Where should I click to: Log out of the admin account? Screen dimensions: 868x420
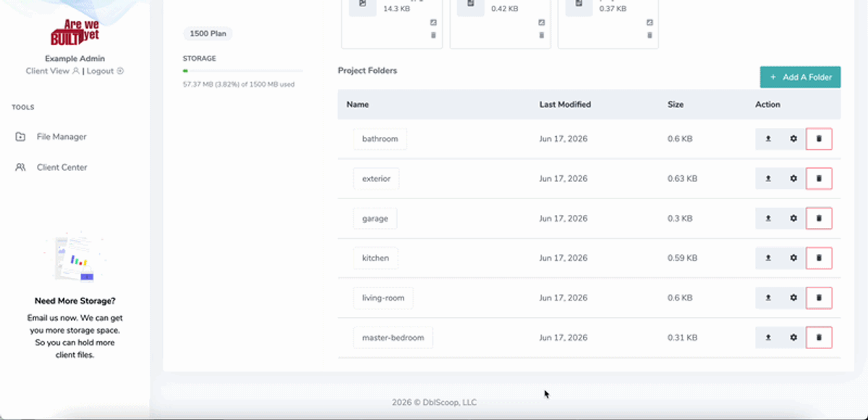pos(105,71)
